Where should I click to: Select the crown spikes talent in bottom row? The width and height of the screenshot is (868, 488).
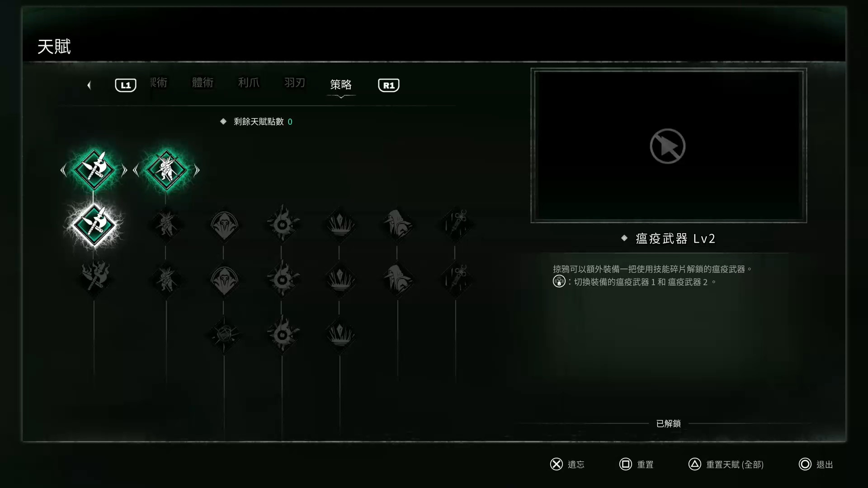point(340,335)
